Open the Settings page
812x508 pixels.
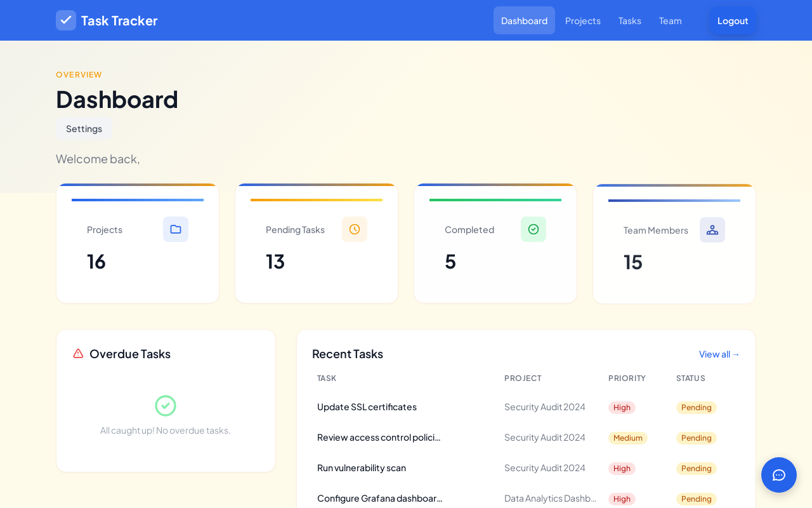84,128
